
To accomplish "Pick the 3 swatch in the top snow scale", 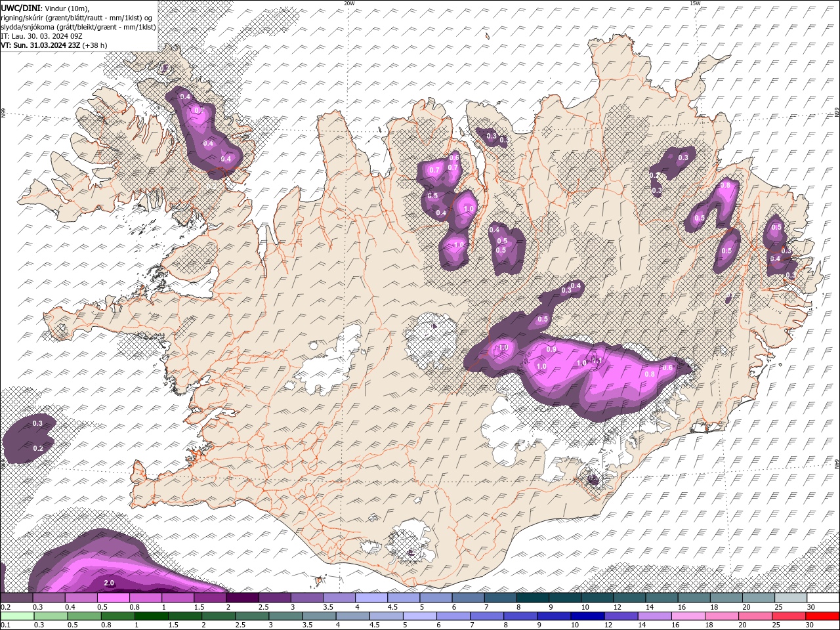I will tap(306, 598).
